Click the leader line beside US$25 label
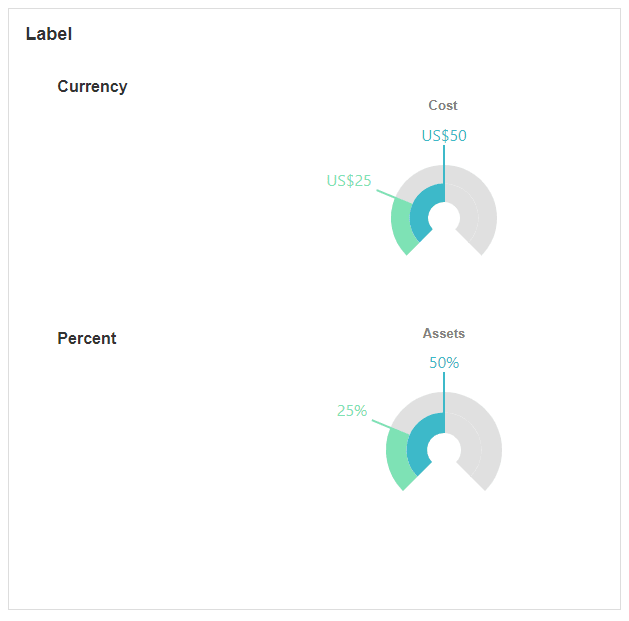The width and height of the screenshot is (629, 621). point(393,194)
